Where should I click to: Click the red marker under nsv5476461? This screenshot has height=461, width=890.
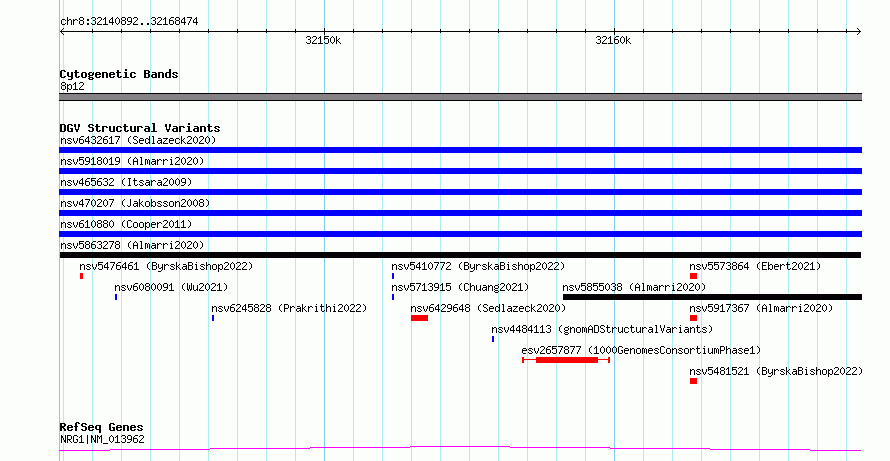(x=82, y=276)
